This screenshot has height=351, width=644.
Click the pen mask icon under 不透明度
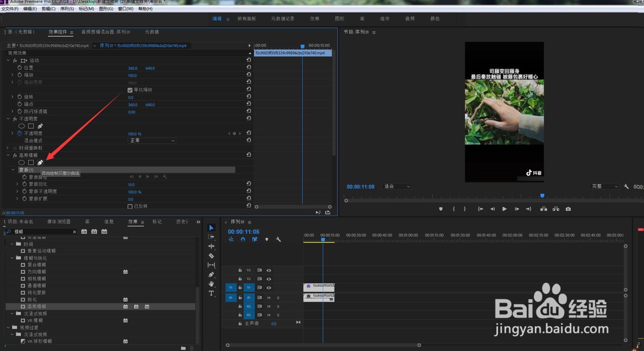click(x=40, y=126)
